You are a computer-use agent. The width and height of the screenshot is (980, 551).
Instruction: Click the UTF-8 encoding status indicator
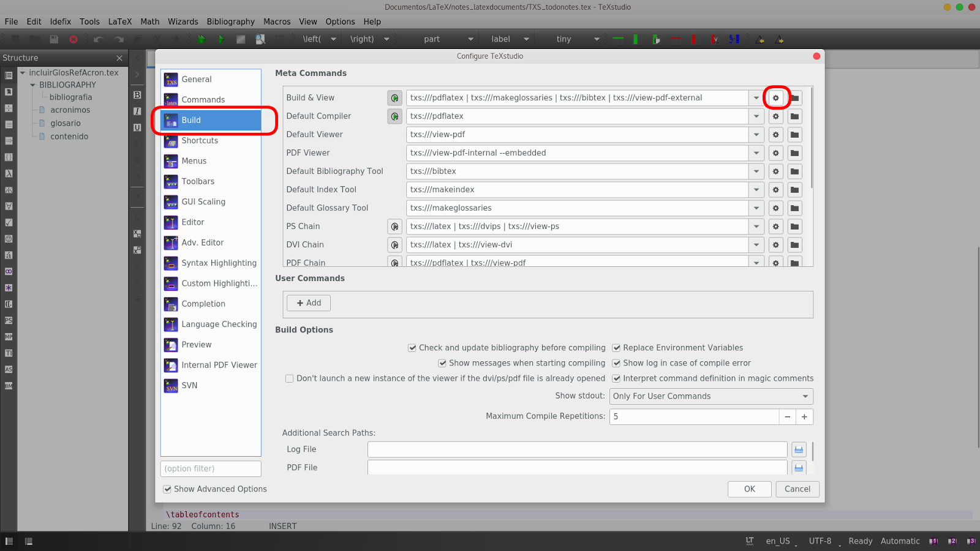coord(820,541)
